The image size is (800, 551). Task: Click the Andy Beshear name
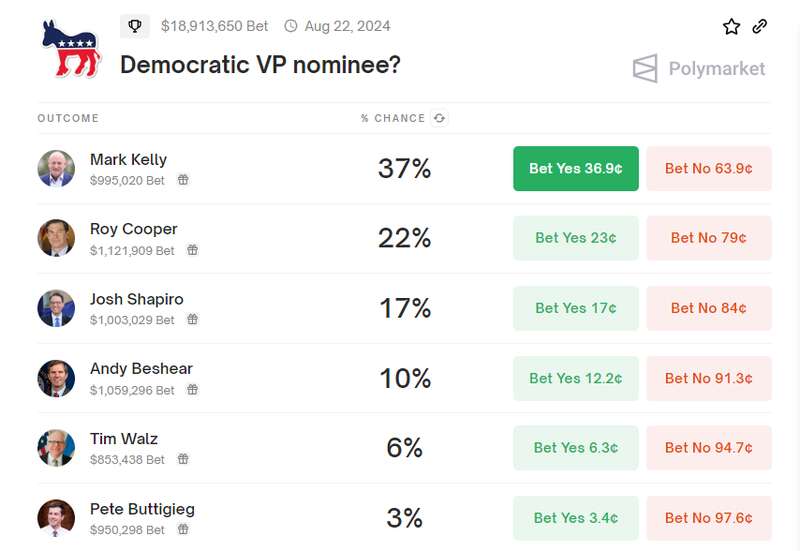pyautogui.click(x=141, y=369)
